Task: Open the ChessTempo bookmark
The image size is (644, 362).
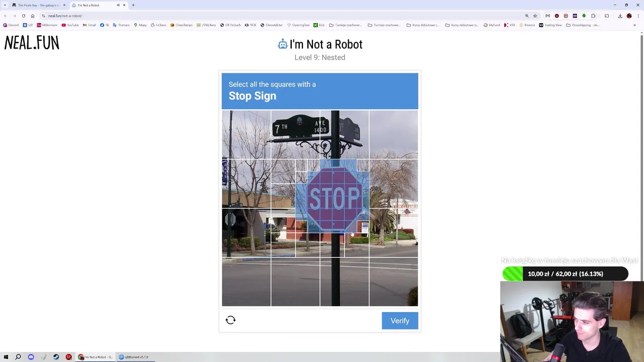Action: (x=182, y=25)
